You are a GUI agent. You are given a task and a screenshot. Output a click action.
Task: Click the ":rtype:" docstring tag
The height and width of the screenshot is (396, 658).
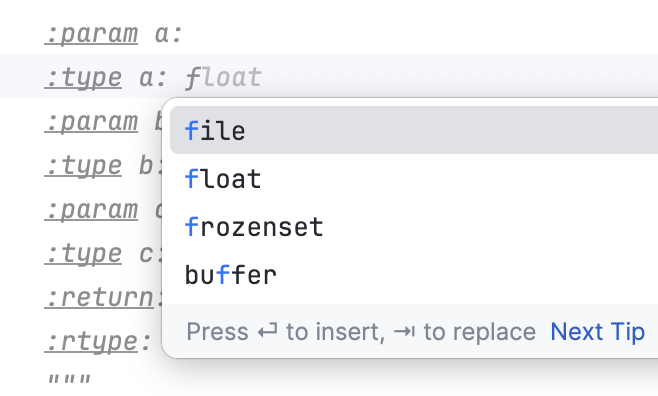coord(97,342)
